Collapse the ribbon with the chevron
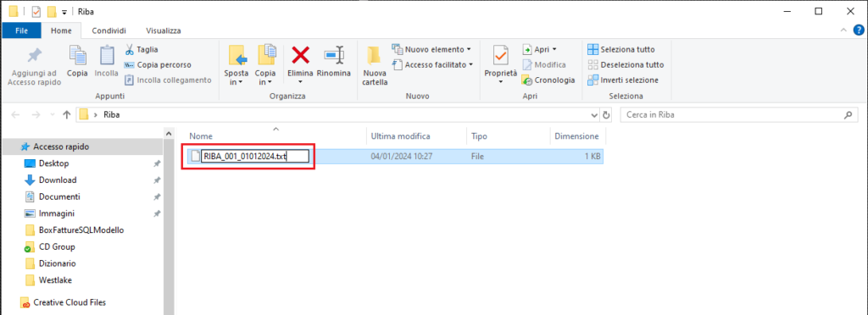The image size is (868, 315). coord(843,30)
